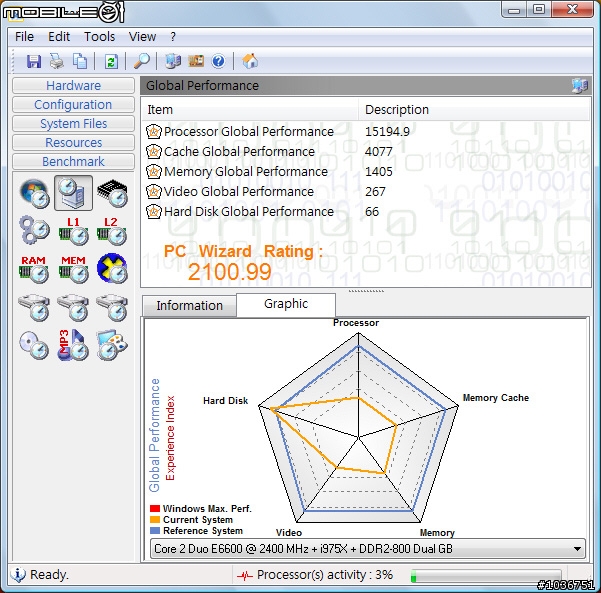Open the Benchmark section
The image size is (601, 593).
point(73,161)
